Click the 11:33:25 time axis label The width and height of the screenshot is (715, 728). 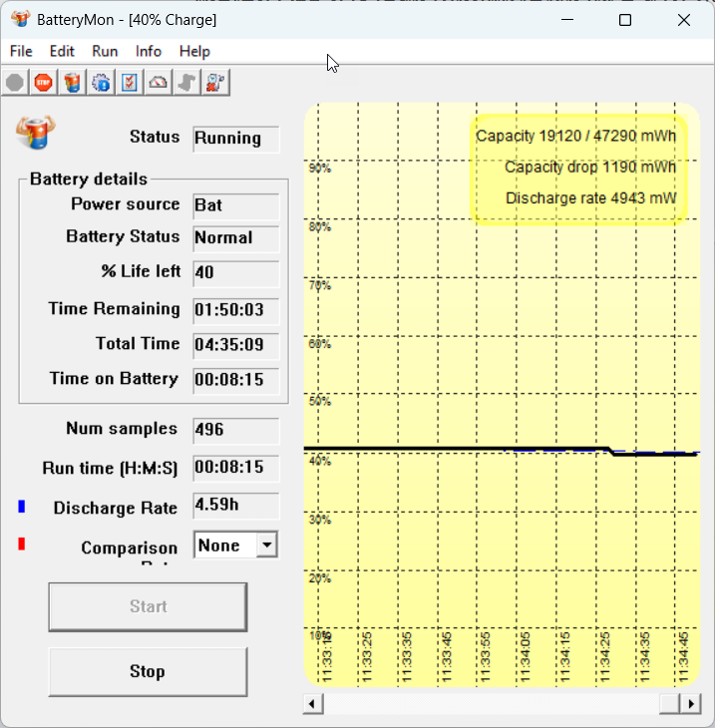[366, 657]
